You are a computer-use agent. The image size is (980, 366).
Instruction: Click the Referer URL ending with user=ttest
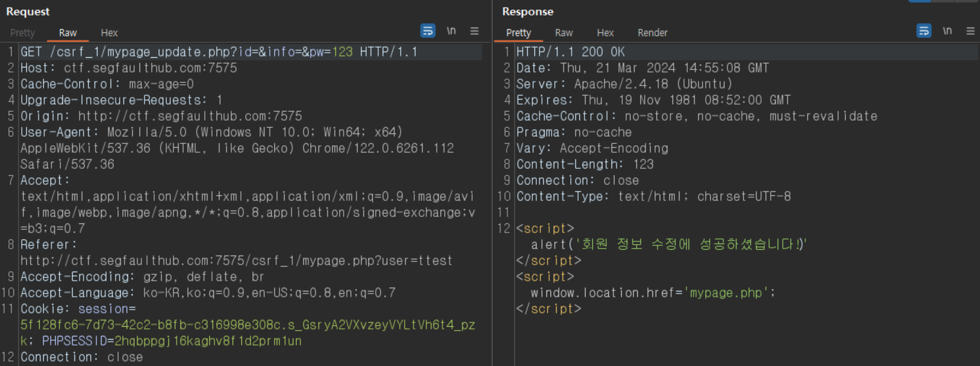237,261
